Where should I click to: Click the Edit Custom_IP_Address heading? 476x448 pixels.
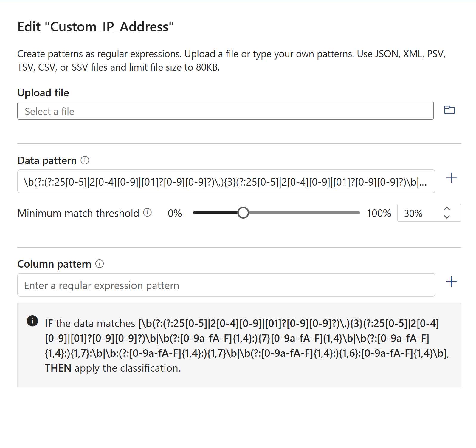tap(95, 26)
